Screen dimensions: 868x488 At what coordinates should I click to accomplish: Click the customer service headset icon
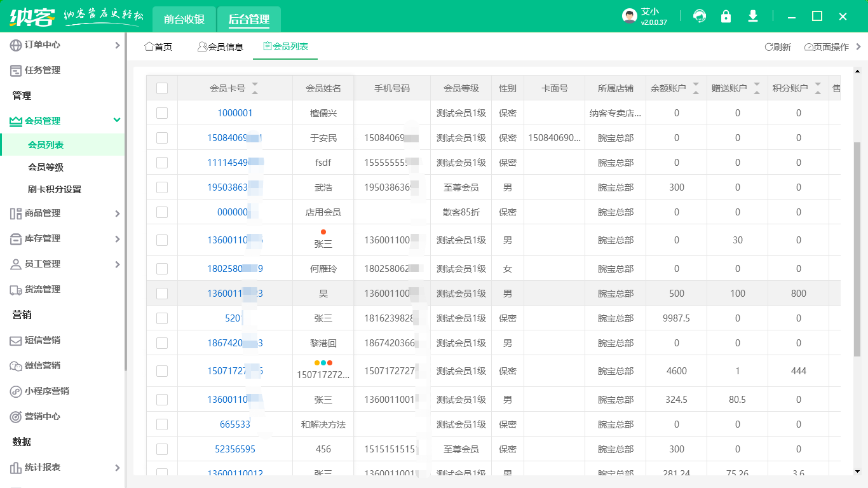700,17
